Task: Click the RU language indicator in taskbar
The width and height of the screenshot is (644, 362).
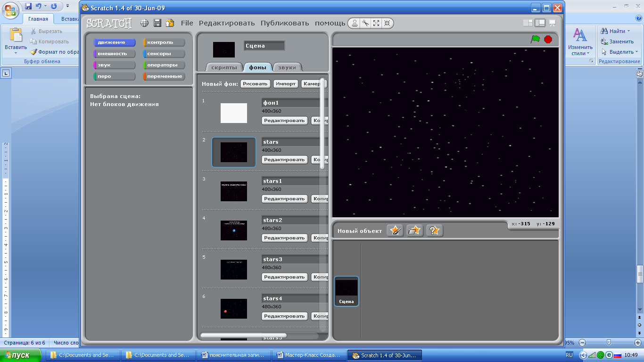Action: point(569,355)
